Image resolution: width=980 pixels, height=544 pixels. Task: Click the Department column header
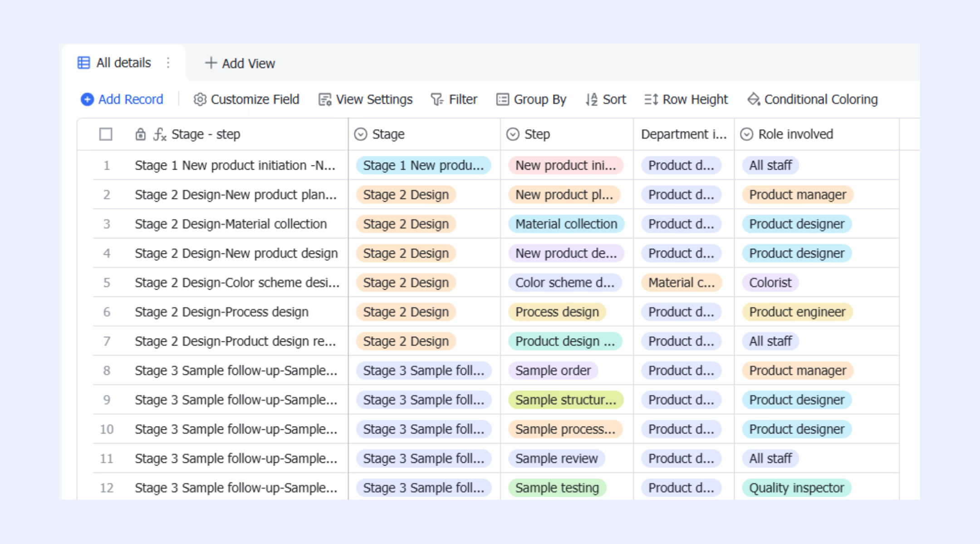pos(684,134)
